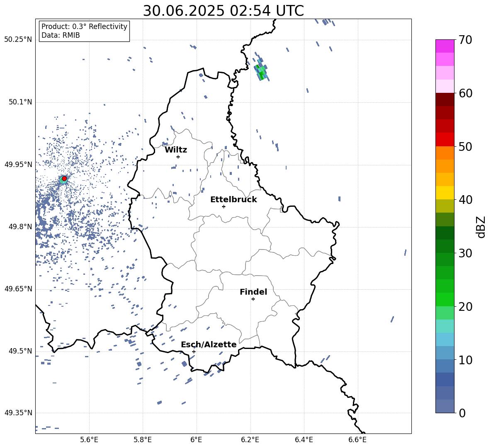Click the colorbar tick label 60
The height and width of the screenshot is (448, 491).
click(x=465, y=93)
